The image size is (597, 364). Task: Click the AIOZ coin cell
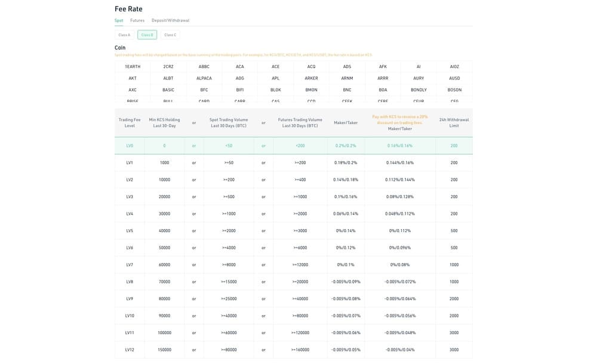[454, 67]
